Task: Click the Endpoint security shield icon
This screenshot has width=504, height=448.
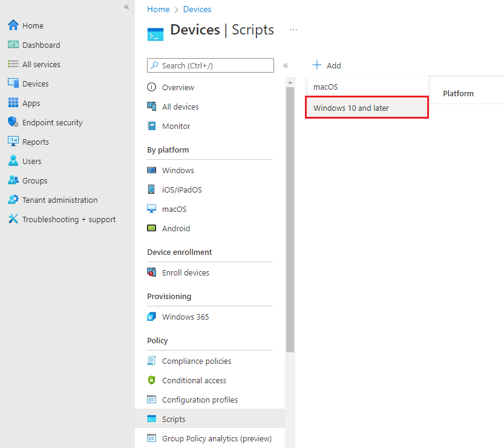Action: tap(13, 122)
